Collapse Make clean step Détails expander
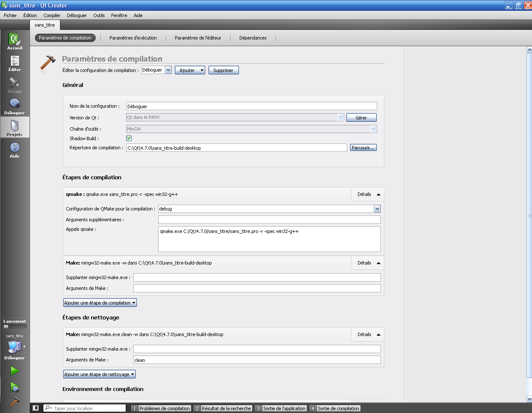The image size is (532, 413). click(368, 334)
